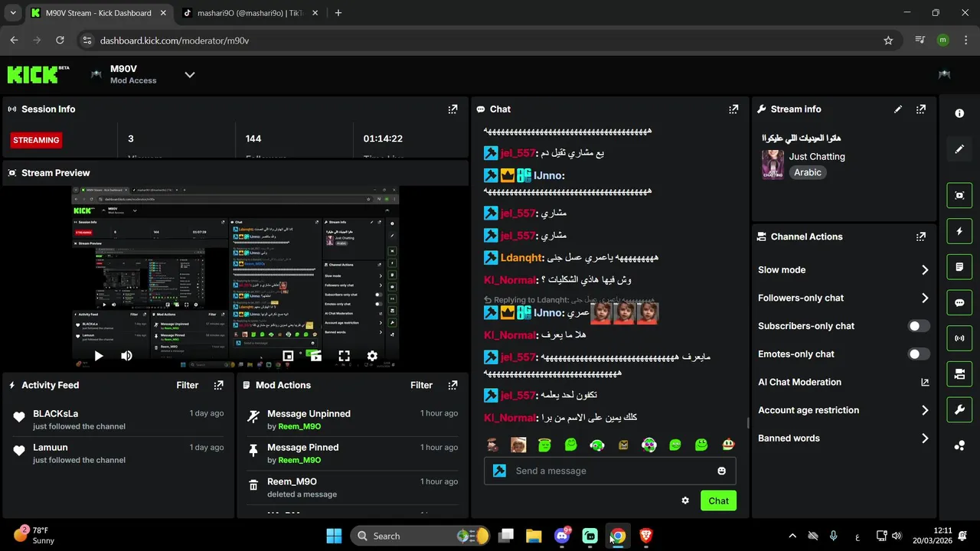Open Mod Actions Filter

(x=421, y=386)
